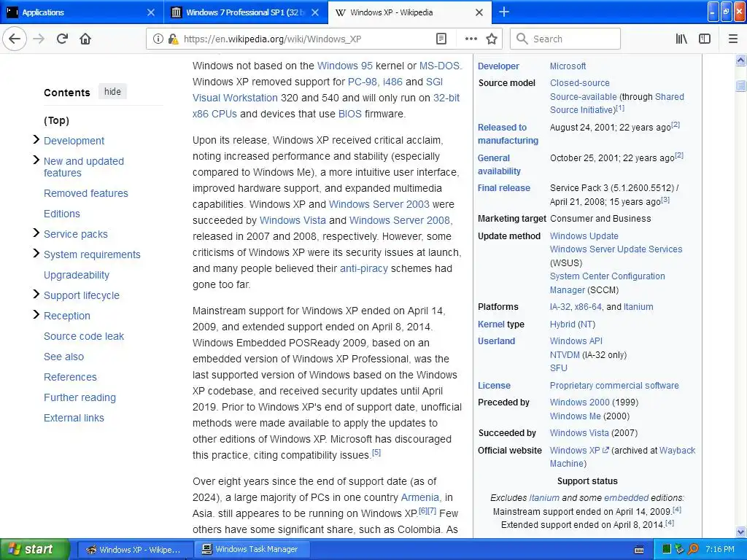The image size is (747, 560).
Task: Open Source code leak section
Action: coord(83,336)
